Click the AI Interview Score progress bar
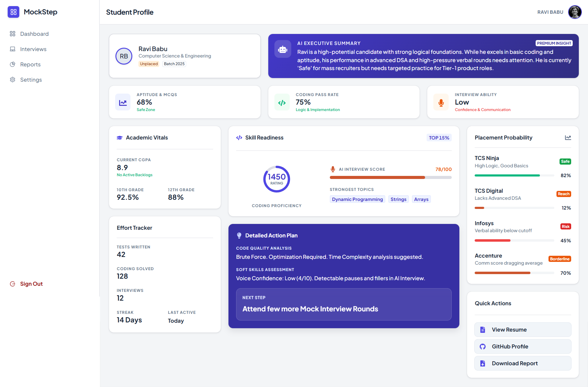 click(390, 177)
